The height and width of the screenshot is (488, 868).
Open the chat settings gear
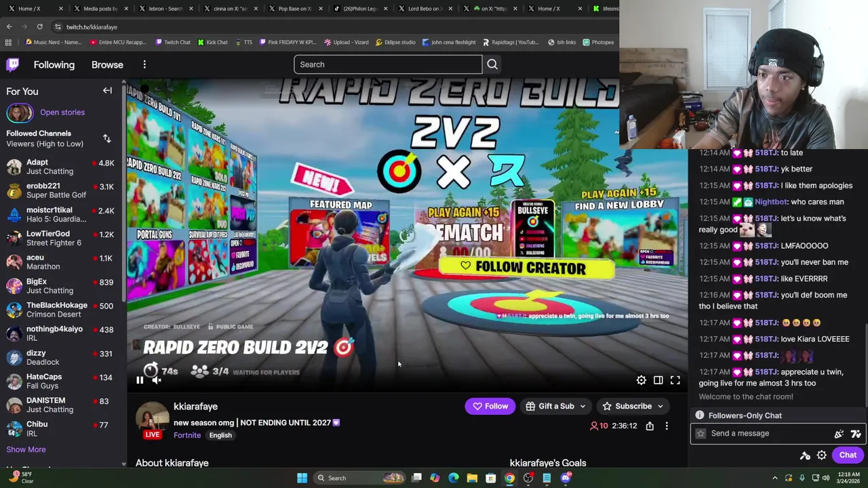click(x=821, y=455)
